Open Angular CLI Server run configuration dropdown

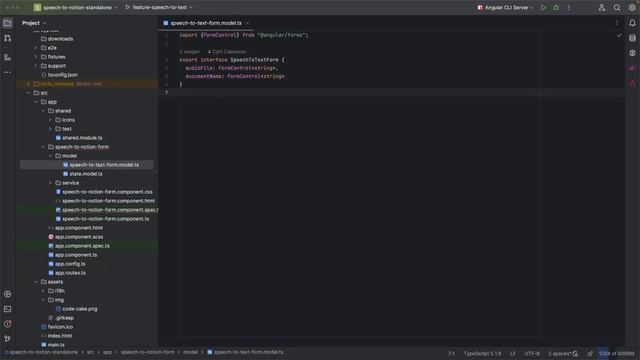(505, 7)
